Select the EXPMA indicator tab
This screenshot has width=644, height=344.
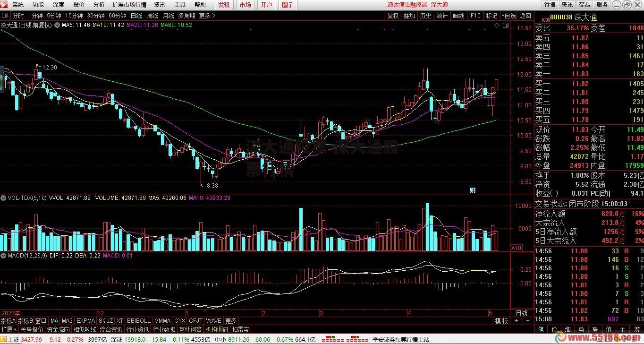[85, 321]
